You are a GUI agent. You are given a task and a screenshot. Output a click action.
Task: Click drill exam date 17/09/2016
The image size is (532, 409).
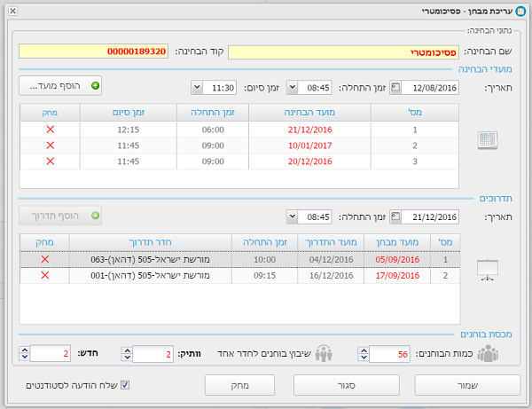(397, 275)
